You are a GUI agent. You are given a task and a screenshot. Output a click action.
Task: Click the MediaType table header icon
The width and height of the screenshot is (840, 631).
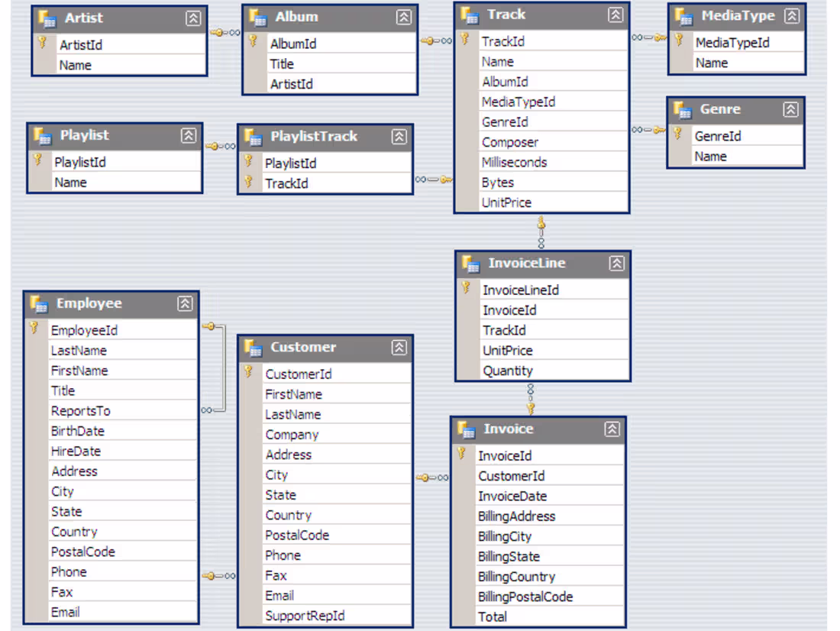coord(686,15)
